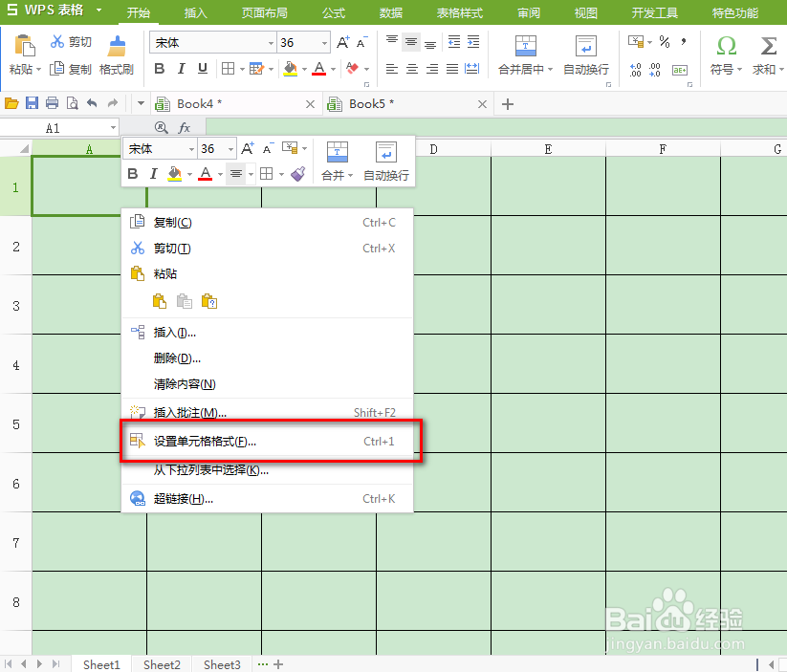Choose 设置单元格格式 from context menu
787x672 pixels.
[268, 441]
